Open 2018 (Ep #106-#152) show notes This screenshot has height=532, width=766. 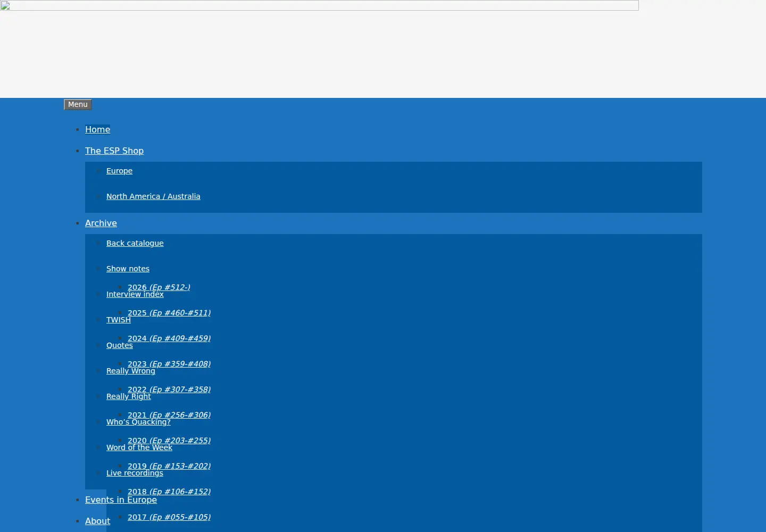169,492
